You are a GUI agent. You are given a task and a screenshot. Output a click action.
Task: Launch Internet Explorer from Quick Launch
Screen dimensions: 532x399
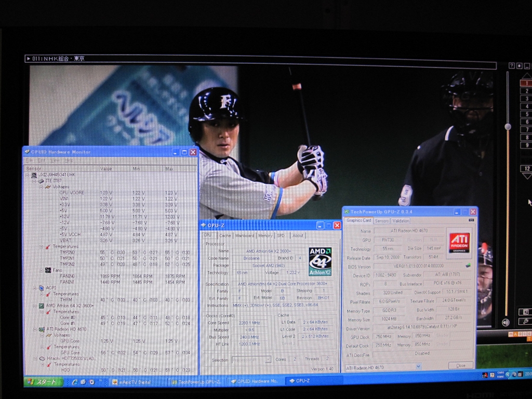(75, 382)
